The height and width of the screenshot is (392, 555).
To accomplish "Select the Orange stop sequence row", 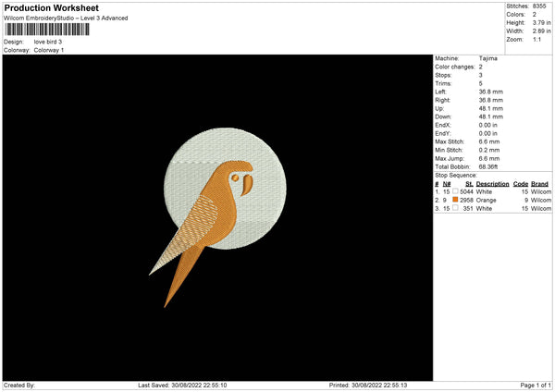I will (x=492, y=200).
